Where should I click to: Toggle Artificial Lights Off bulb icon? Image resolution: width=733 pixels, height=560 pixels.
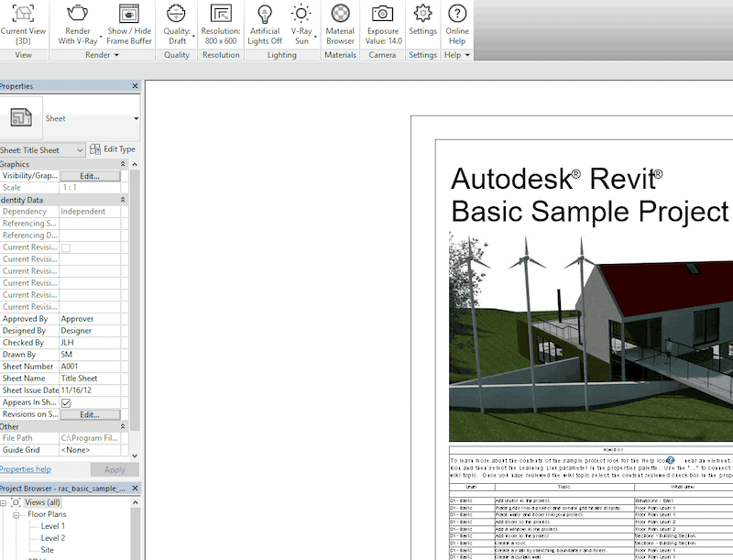265,14
